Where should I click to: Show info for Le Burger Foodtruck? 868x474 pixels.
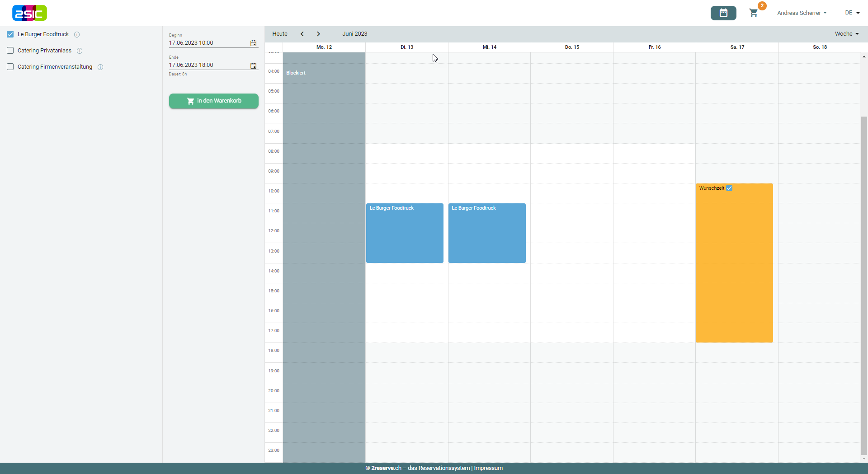tap(77, 34)
